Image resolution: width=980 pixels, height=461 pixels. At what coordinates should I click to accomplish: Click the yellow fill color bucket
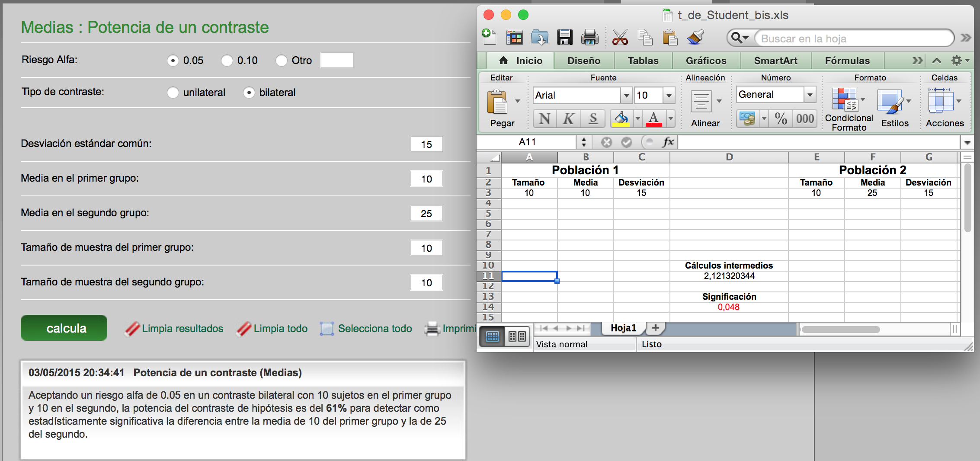coord(621,118)
